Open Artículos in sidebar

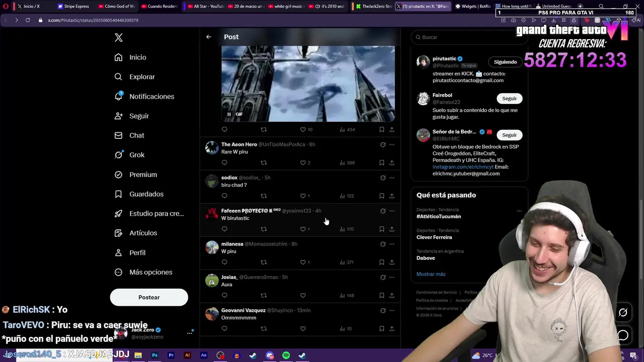click(x=135, y=233)
